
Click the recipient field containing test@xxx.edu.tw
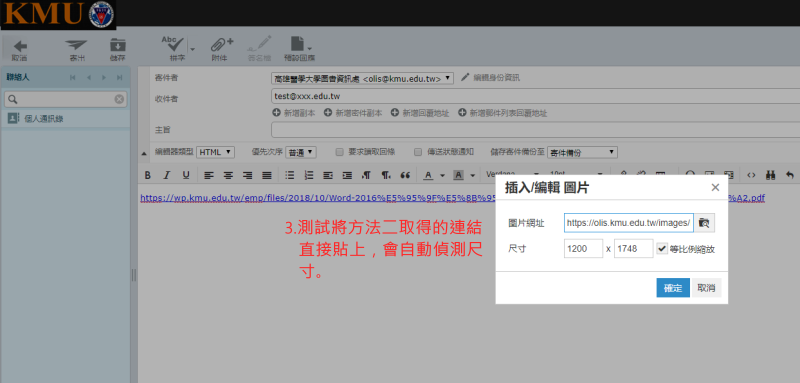(x=535, y=96)
